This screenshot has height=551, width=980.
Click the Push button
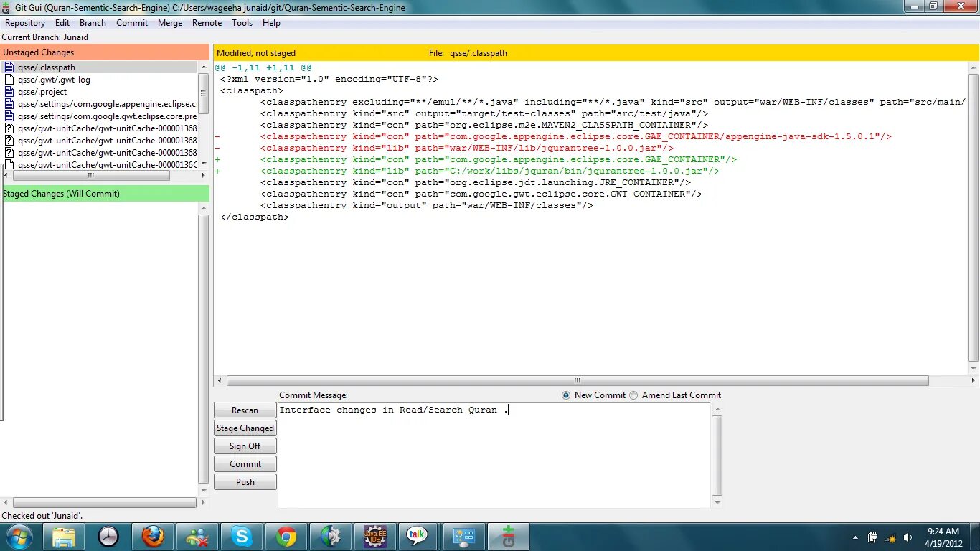(x=245, y=482)
